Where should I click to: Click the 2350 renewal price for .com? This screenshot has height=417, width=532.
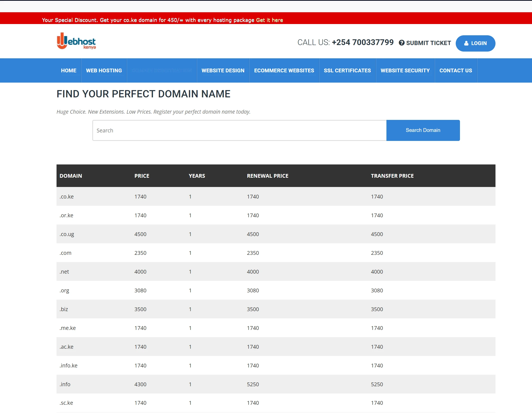click(253, 253)
